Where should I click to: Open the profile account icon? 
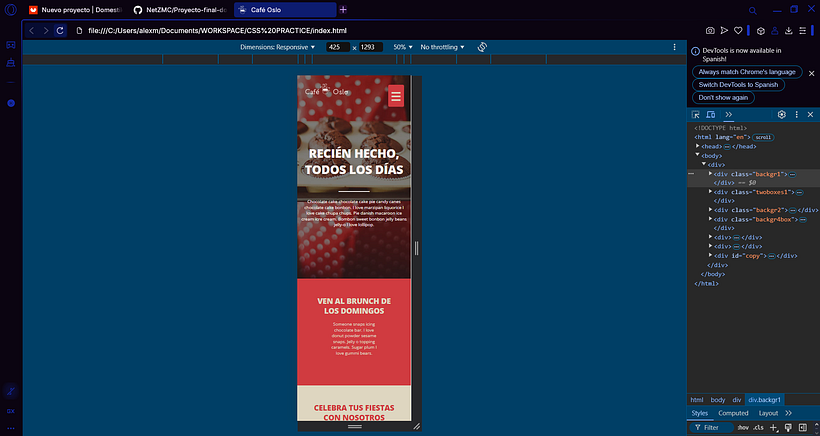[x=775, y=31]
